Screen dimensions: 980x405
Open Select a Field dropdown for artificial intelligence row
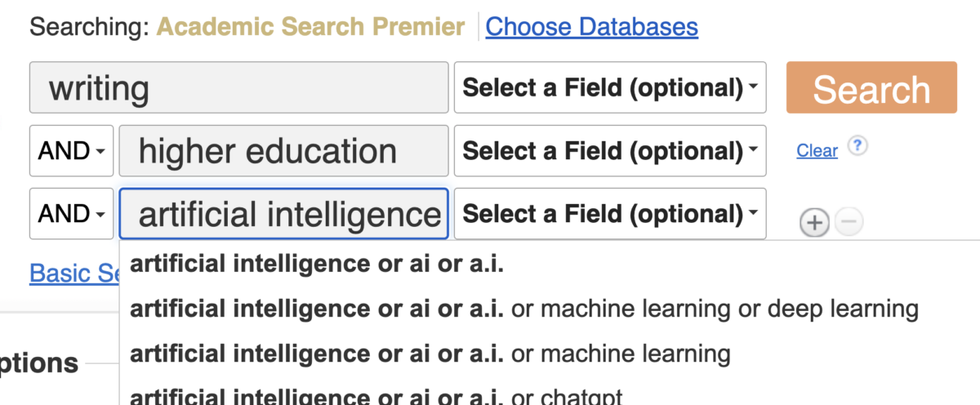click(610, 214)
